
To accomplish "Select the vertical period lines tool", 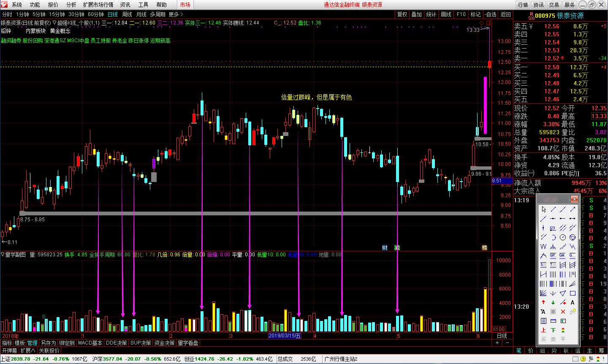I will click(x=553, y=274).
